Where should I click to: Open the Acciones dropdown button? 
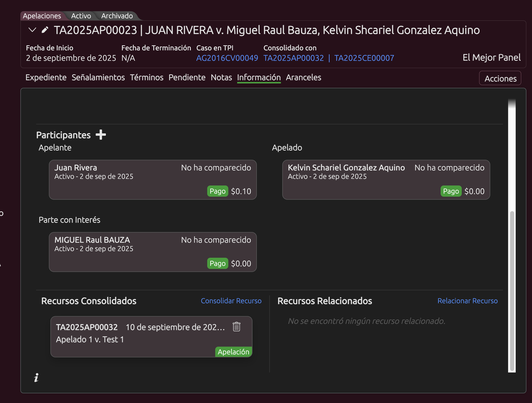click(x=500, y=78)
